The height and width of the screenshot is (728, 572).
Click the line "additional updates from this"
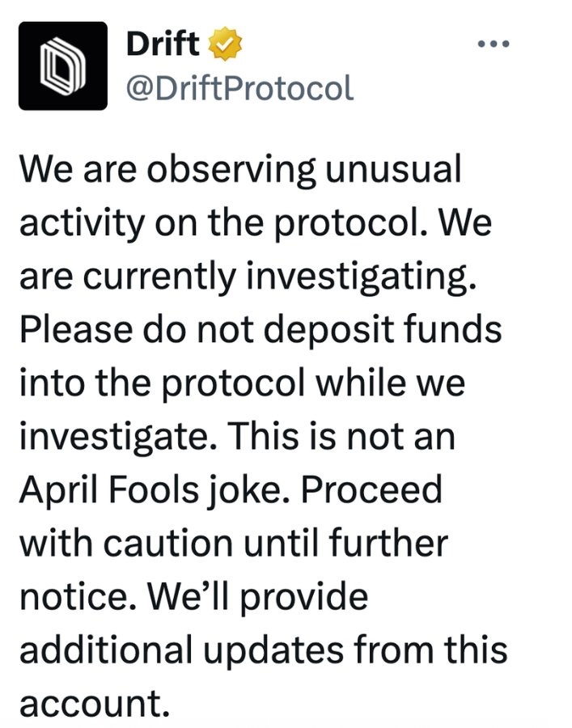263,650
